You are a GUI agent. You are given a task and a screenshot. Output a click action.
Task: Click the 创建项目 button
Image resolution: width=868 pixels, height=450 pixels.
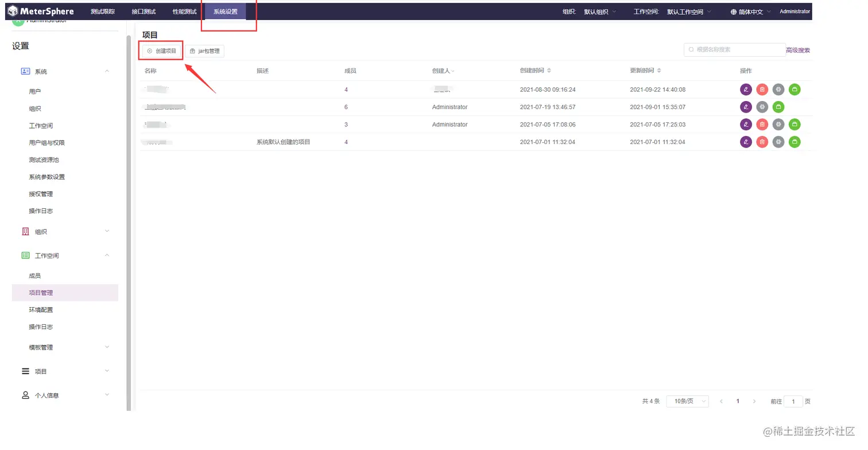(162, 51)
